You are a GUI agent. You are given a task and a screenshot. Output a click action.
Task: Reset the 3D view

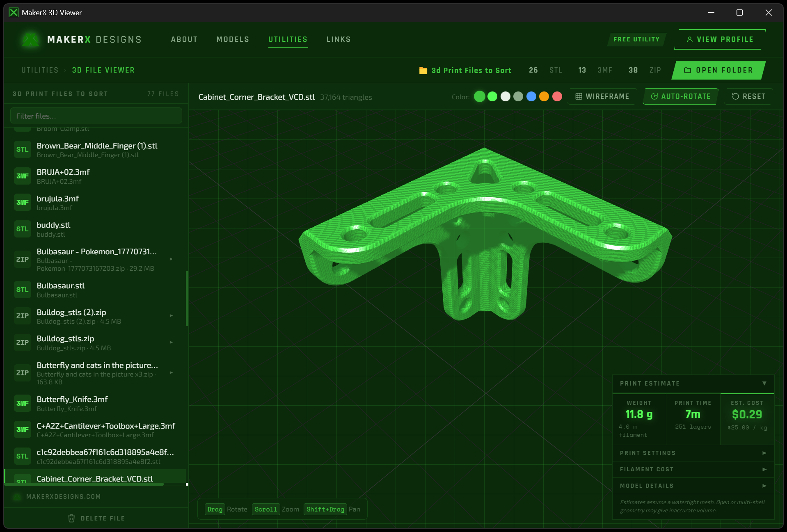[x=749, y=96]
